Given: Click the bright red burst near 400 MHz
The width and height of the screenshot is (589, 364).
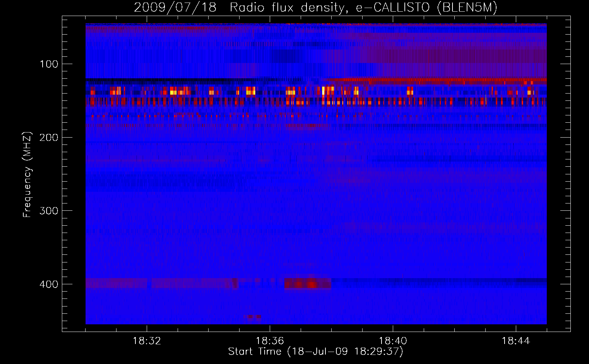Looking at the screenshot, I should point(308,283).
